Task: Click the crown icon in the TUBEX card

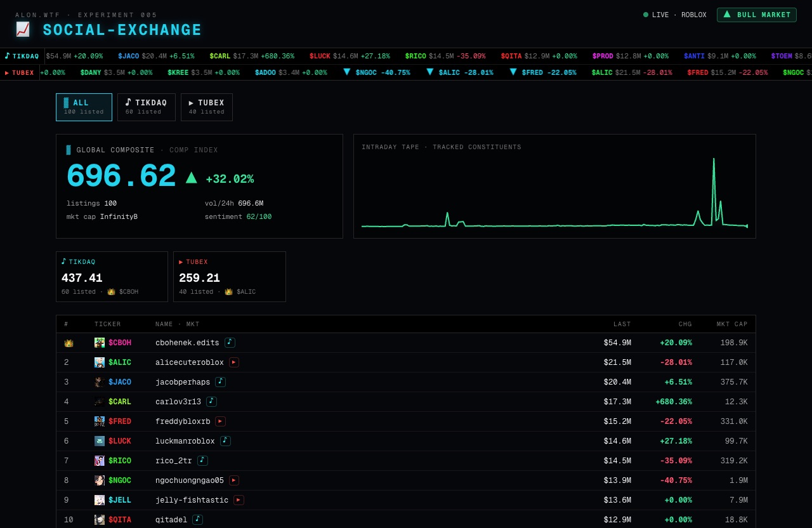Action: pyautogui.click(x=229, y=292)
